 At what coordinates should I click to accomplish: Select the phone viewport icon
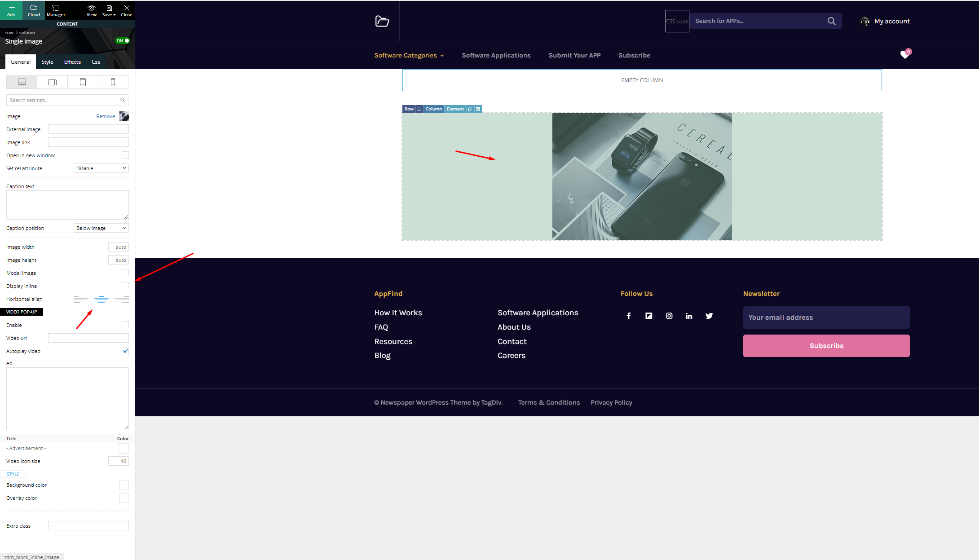tap(113, 82)
